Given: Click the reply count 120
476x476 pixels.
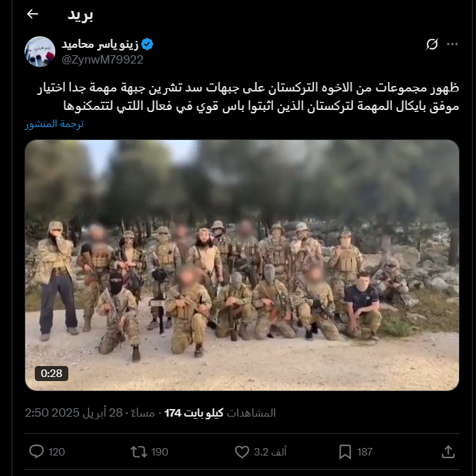Looking at the screenshot, I should pyautogui.click(x=57, y=452).
